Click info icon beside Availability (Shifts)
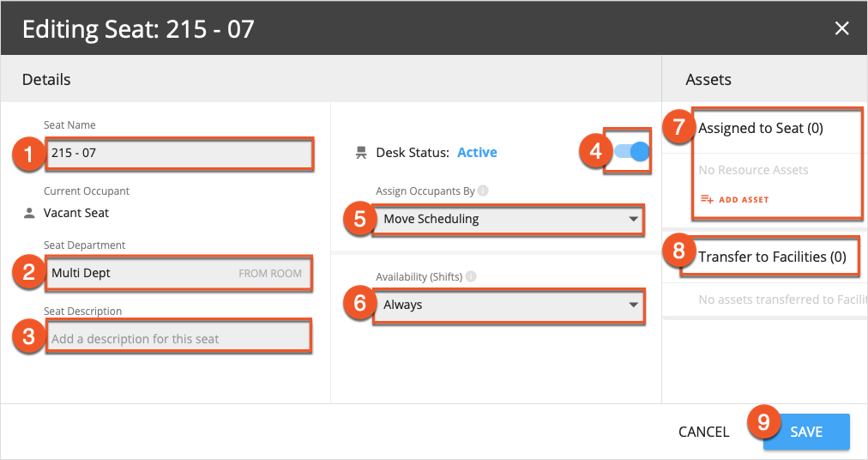868x460 pixels. pyautogui.click(x=471, y=277)
